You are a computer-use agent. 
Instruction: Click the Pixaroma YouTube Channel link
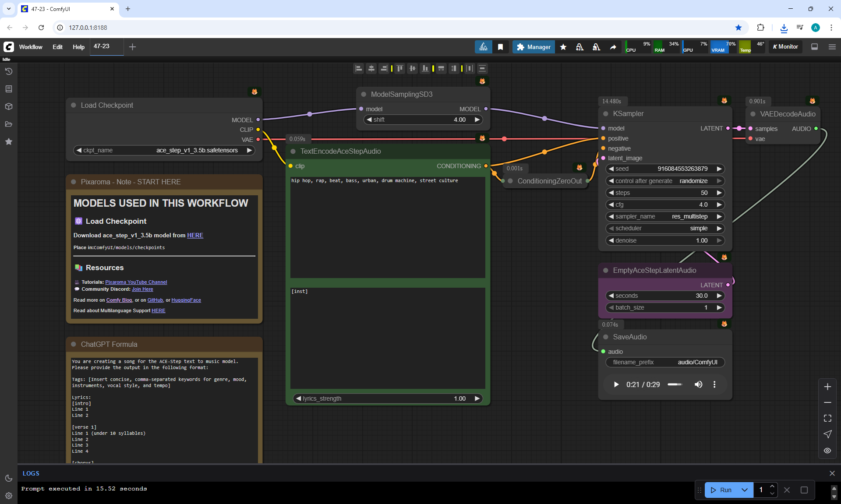tap(136, 282)
